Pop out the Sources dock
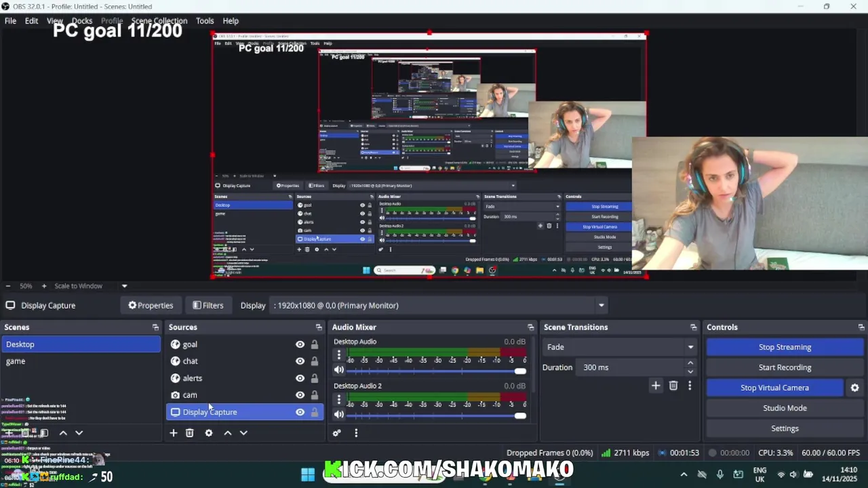 coord(319,327)
